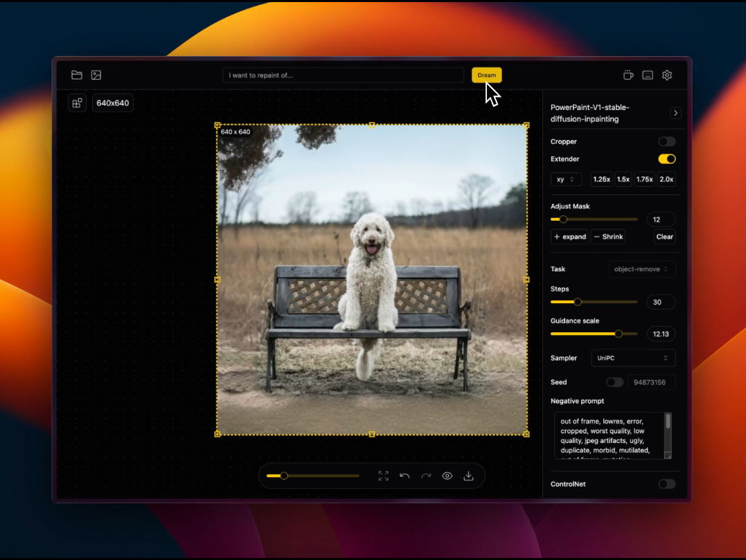This screenshot has height=560, width=746.
Task: Toggle the Seed switch
Action: coord(614,382)
